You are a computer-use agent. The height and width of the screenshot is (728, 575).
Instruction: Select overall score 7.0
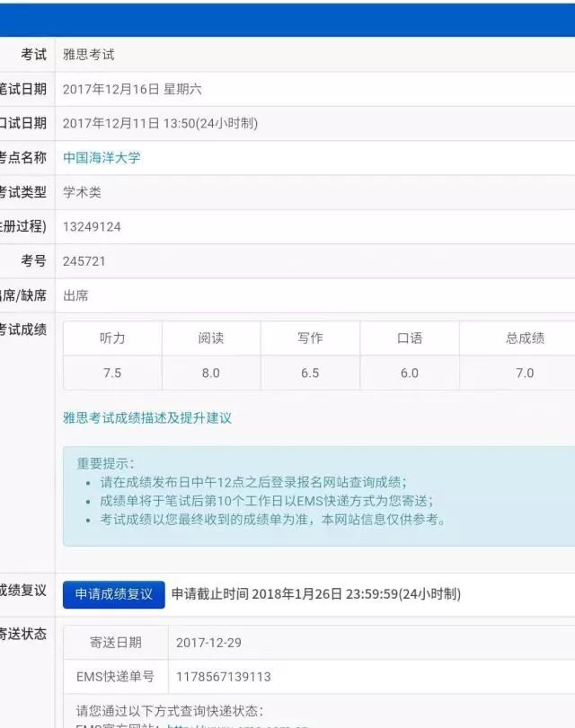click(525, 373)
